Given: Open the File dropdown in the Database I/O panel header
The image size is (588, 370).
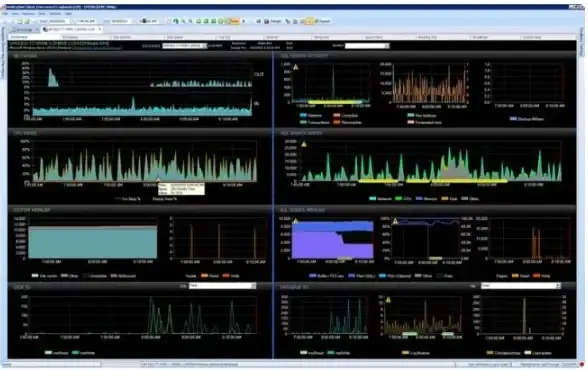Looking at the screenshot, I should (521, 286).
